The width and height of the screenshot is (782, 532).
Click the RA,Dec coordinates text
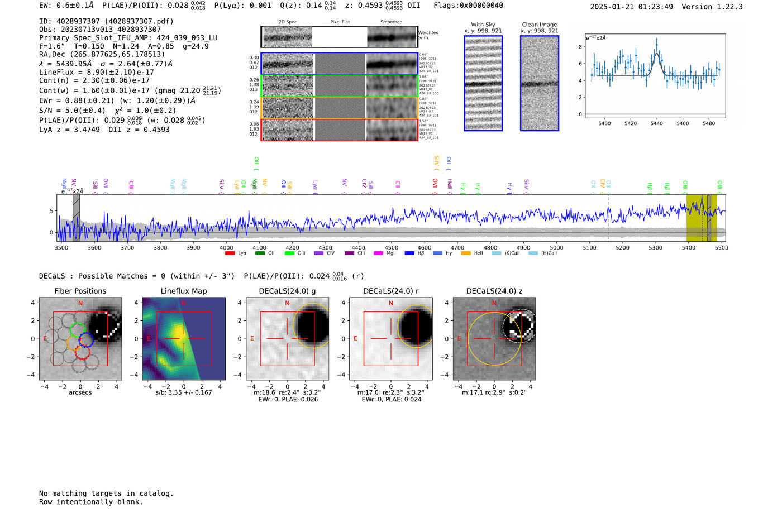pyautogui.click(x=102, y=54)
